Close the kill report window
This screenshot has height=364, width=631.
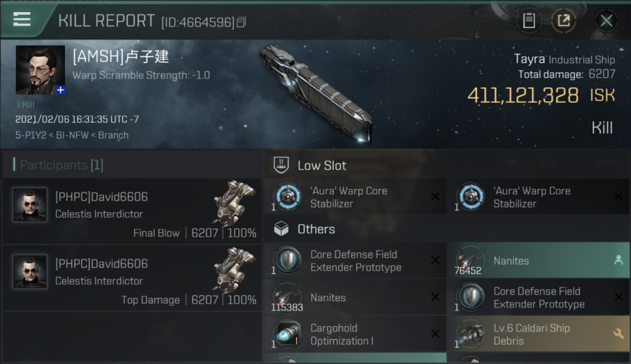606,20
